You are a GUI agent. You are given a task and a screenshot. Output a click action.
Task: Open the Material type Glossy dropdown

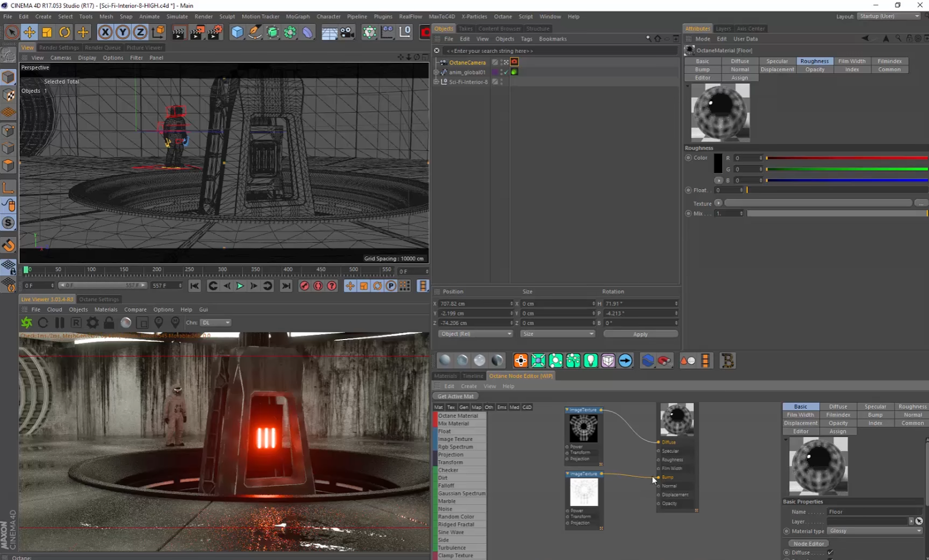coord(875,531)
